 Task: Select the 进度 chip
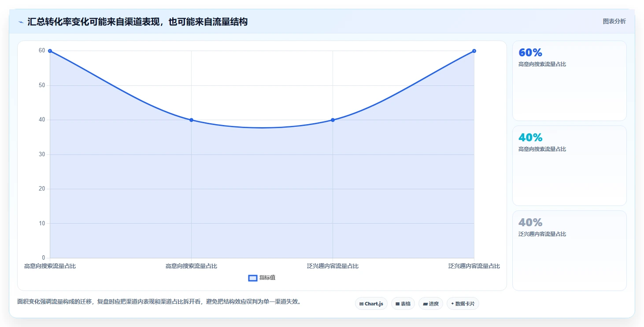click(431, 304)
